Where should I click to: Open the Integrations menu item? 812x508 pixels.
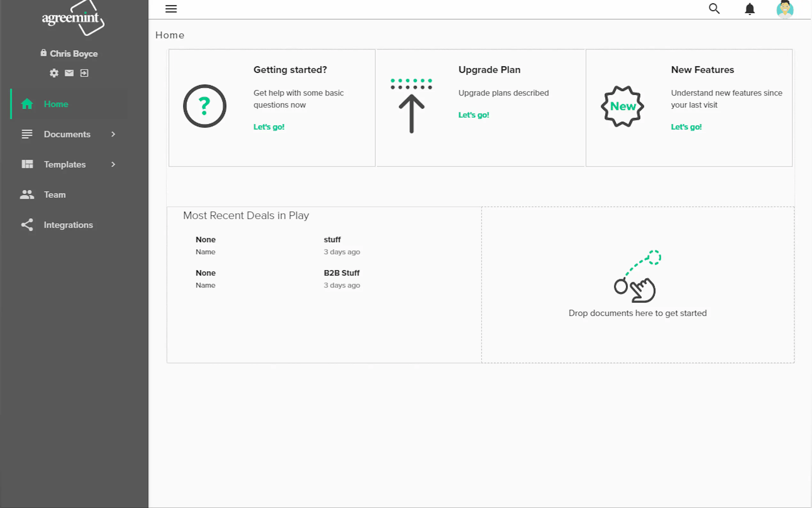(68, 225)
